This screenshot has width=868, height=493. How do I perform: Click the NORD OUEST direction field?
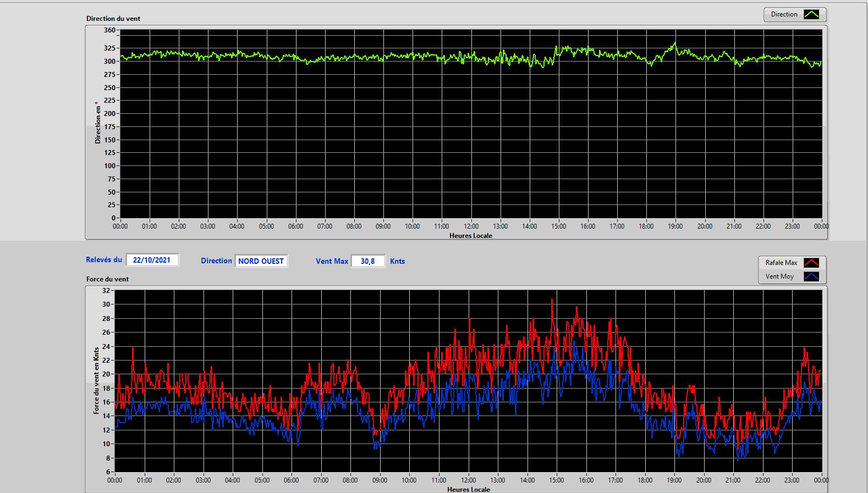261,261
